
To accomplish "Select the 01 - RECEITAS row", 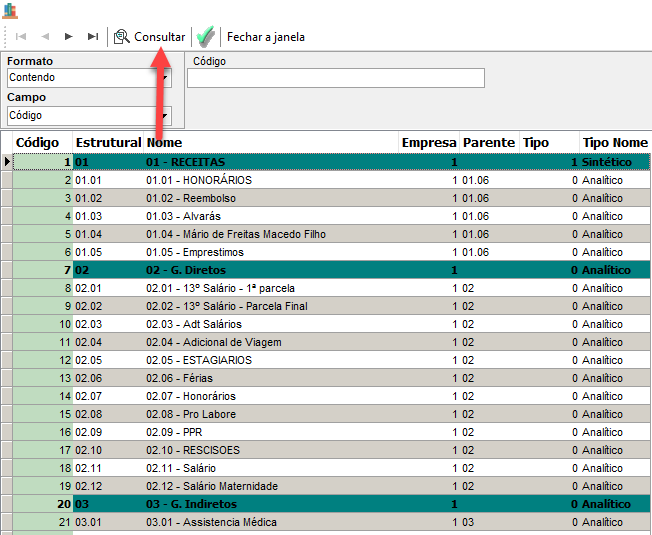I will [186, 162].
